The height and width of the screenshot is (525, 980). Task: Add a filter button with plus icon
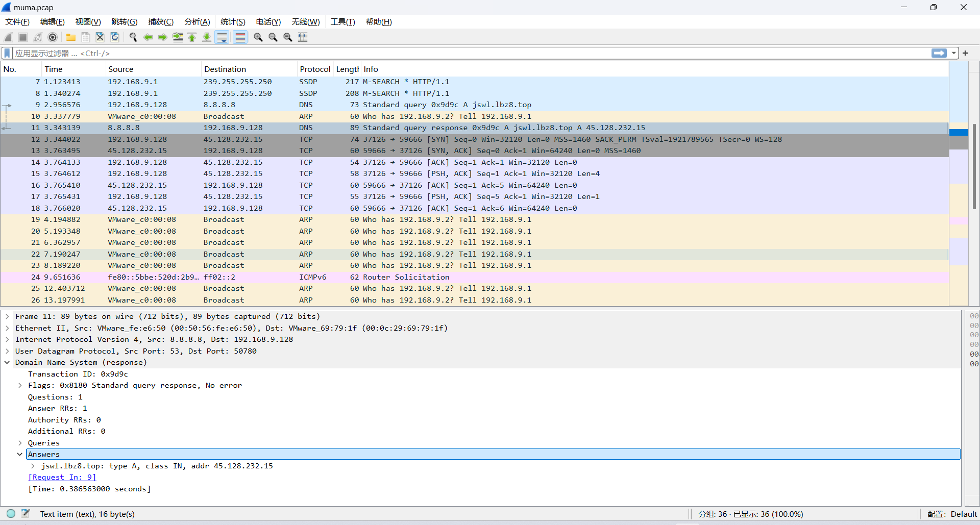pyautogui.click(x=965, y=53)
